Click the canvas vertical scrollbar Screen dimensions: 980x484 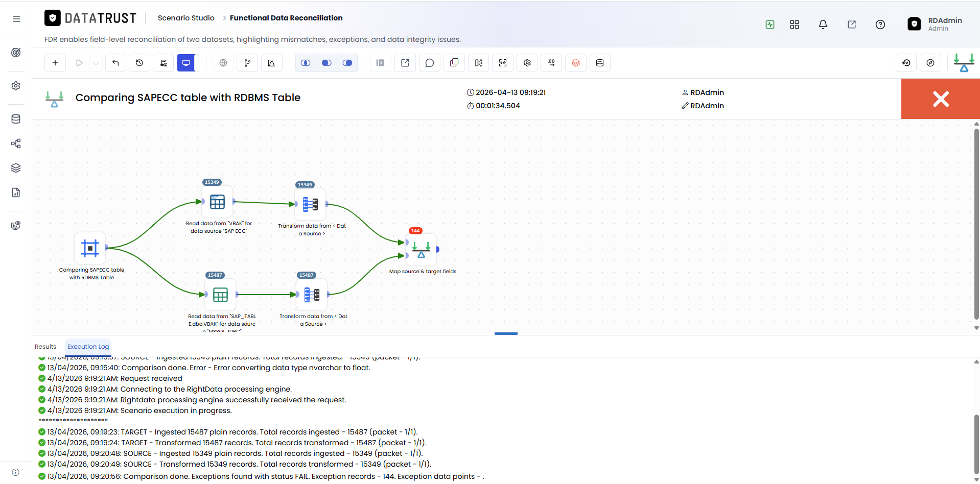[976, 225]
